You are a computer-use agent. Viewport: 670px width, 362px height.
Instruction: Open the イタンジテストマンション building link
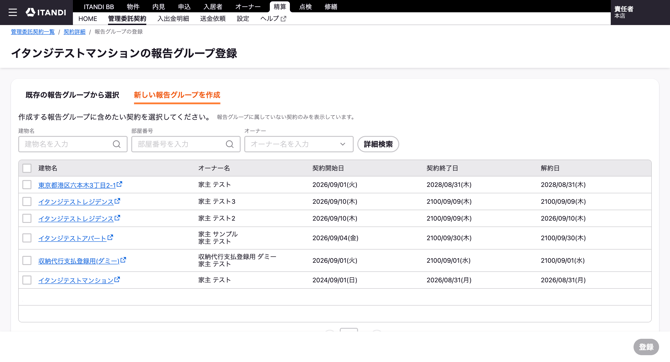tap(76, 280)
